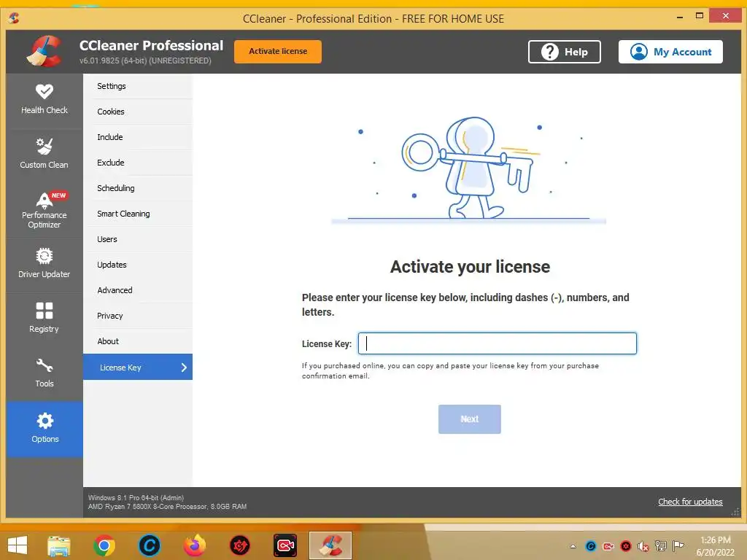Open the Health Check section
Image resolution: width=747 pixels, height=560 pixels.
(x=44, y=100)
